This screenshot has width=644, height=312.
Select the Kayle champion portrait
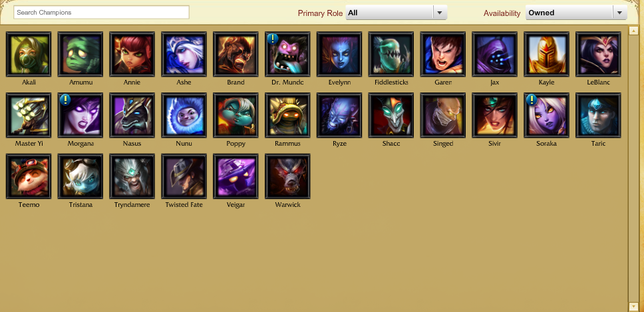(x=546, y=54)
